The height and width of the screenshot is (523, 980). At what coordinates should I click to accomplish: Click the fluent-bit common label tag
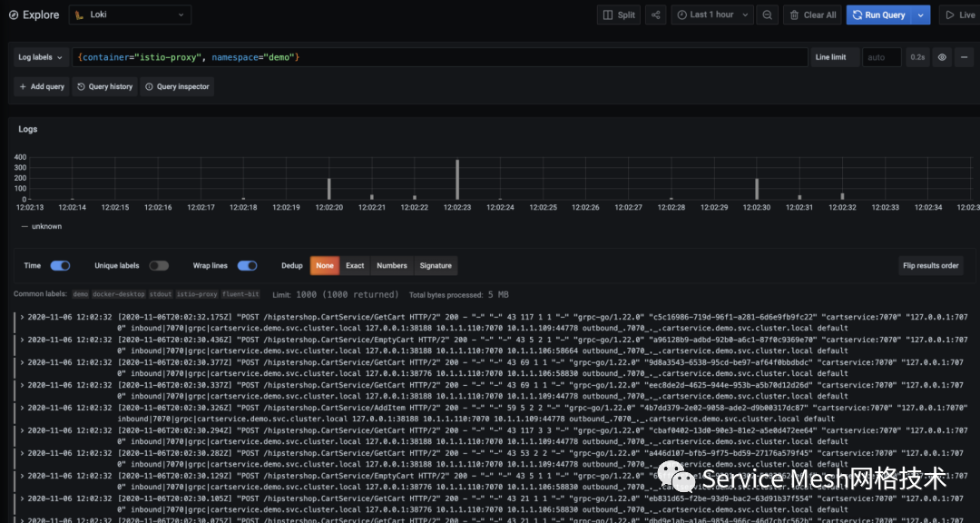[240, 294]
